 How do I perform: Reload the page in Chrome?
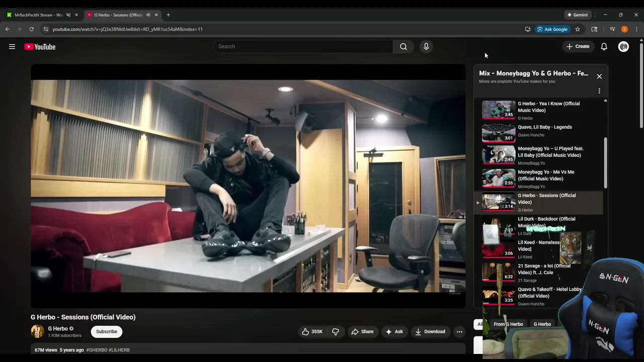coord(31,29)
